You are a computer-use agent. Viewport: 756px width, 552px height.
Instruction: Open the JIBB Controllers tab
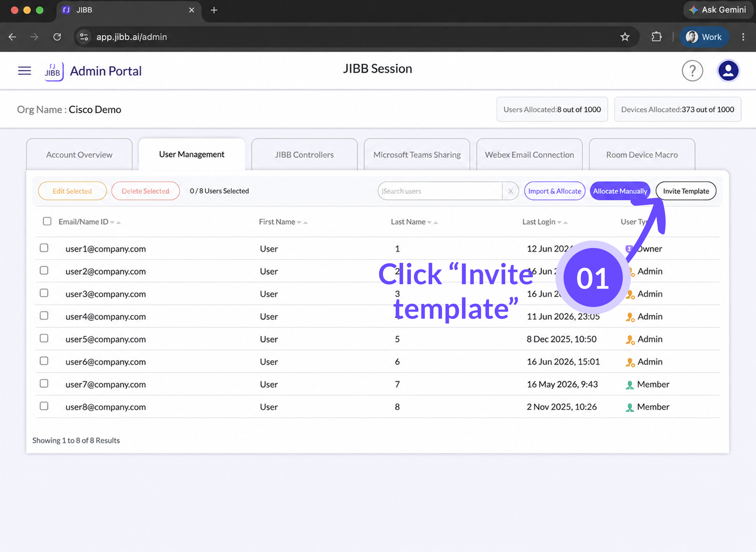304,155
